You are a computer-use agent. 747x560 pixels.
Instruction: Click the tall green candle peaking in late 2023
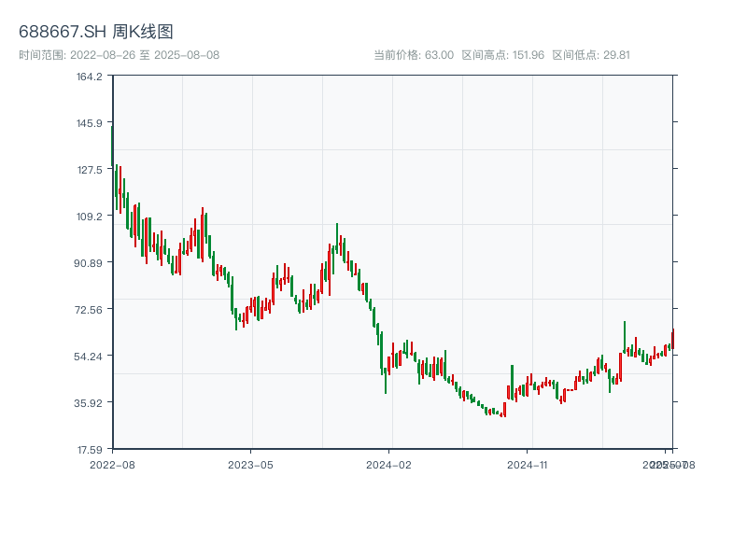pos(337,238)
